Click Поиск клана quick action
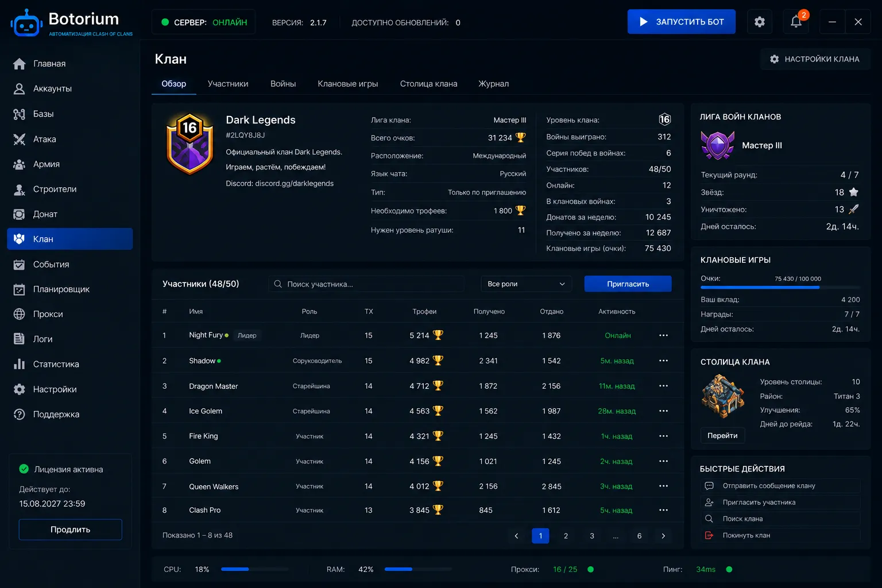Screen dimensions: 882x588 tap(780, 519)
